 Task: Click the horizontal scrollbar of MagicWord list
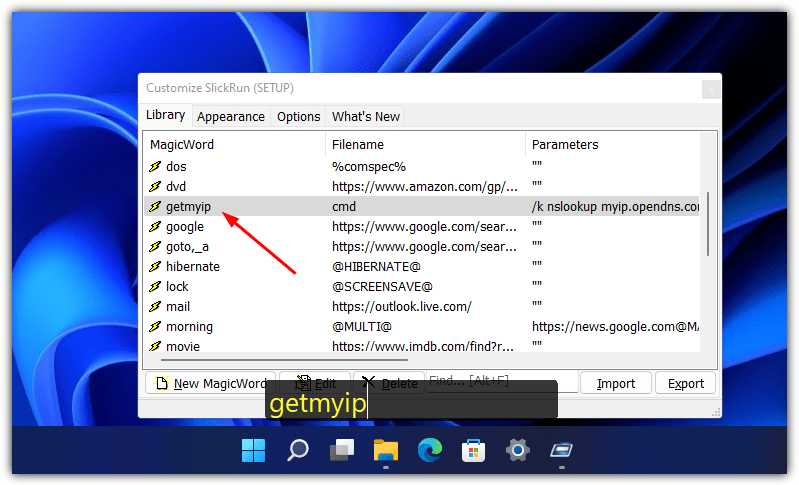284,360
